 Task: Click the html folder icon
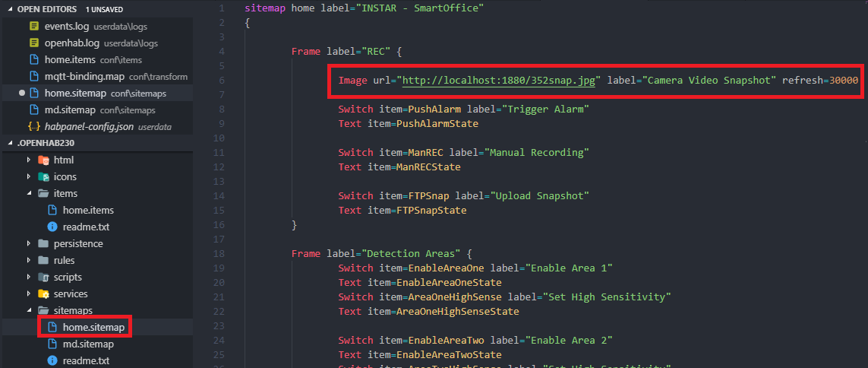coord(43,160)
